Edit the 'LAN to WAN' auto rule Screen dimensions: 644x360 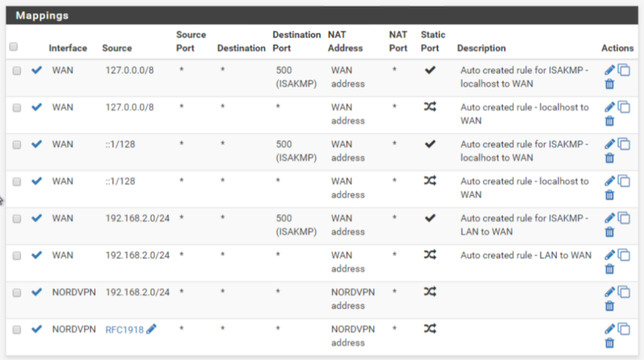[610, 255]
